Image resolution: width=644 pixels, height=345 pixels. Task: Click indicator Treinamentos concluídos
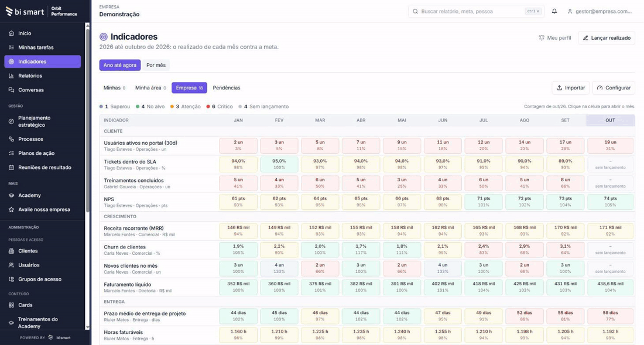click(134, 181)
